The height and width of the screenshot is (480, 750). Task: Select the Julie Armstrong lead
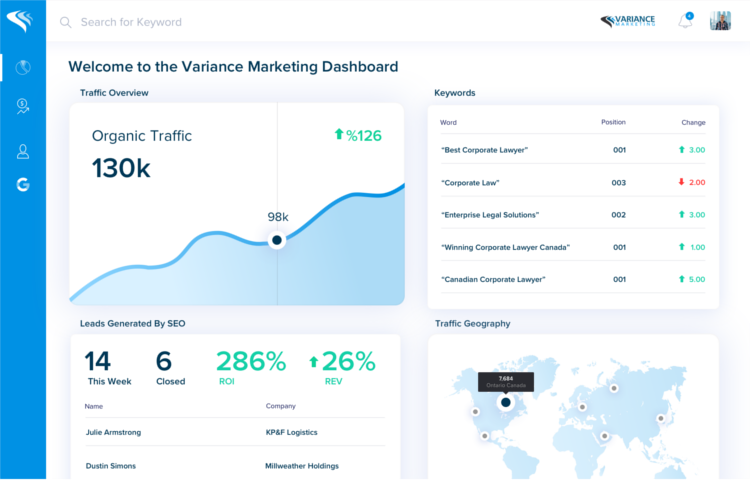click(113, 433)
